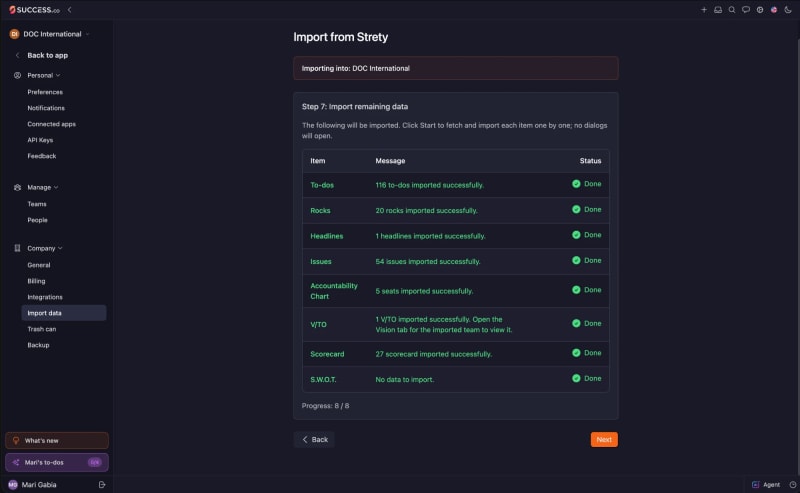This screenshot has width=800, height=493.
Task: Open the chat bubble icon
Action: click(746, 10)
